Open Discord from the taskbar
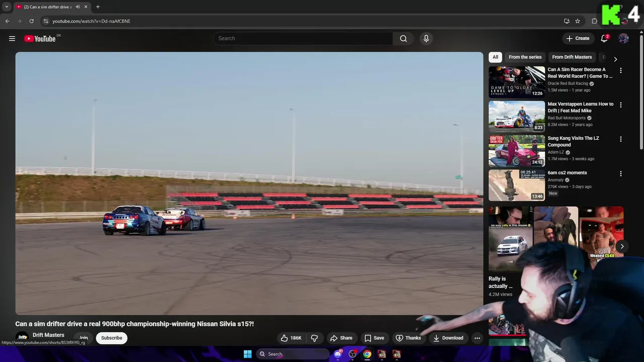Screen dimensions: 644x362 [338, 354]
